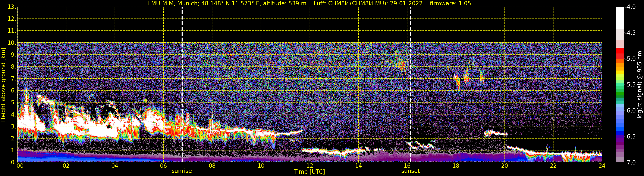The image size is (644, 176).
Task: Click the 7 km tick on the height axis
Action: (x=13, y=79)
